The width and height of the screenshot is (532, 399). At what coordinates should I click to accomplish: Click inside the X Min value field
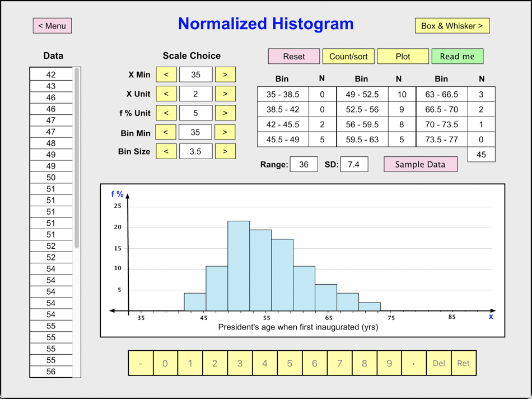[x=196, y=74]
